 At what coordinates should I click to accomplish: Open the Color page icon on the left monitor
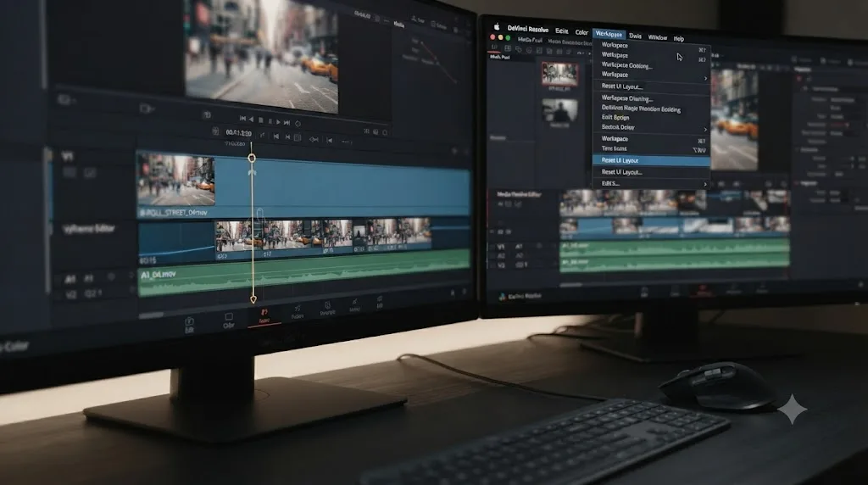click(229, 321)
